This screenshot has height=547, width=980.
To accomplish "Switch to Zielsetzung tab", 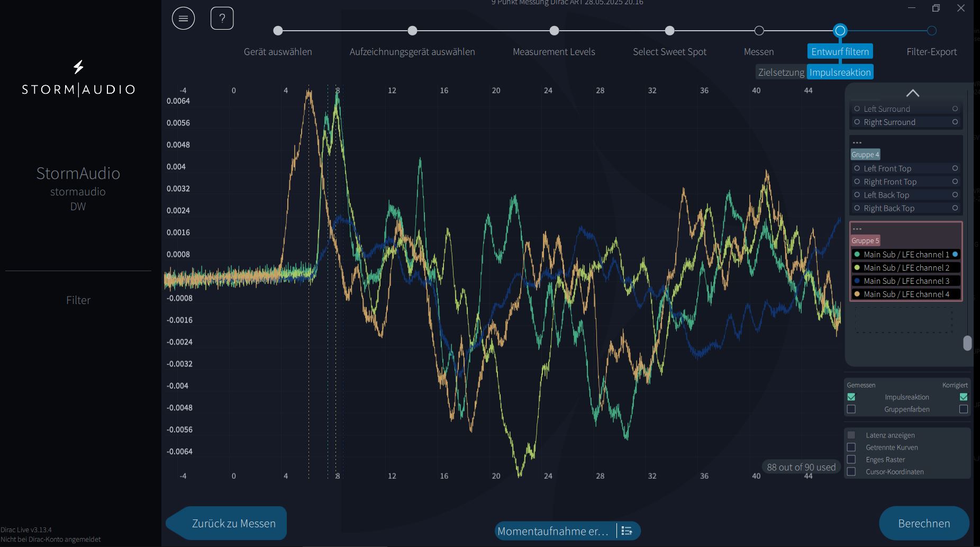I will [x=781, y=72].
